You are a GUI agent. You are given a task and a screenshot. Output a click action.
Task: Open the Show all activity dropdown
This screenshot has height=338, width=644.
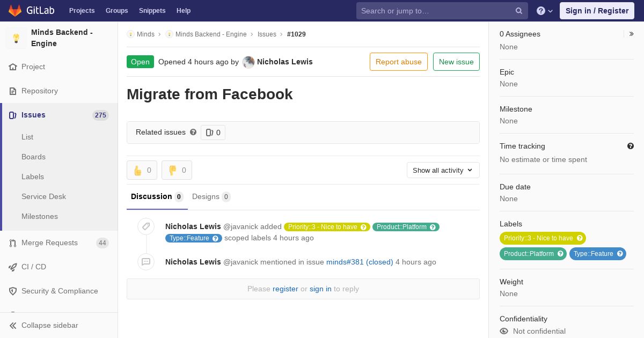click(x=443, y=170)
